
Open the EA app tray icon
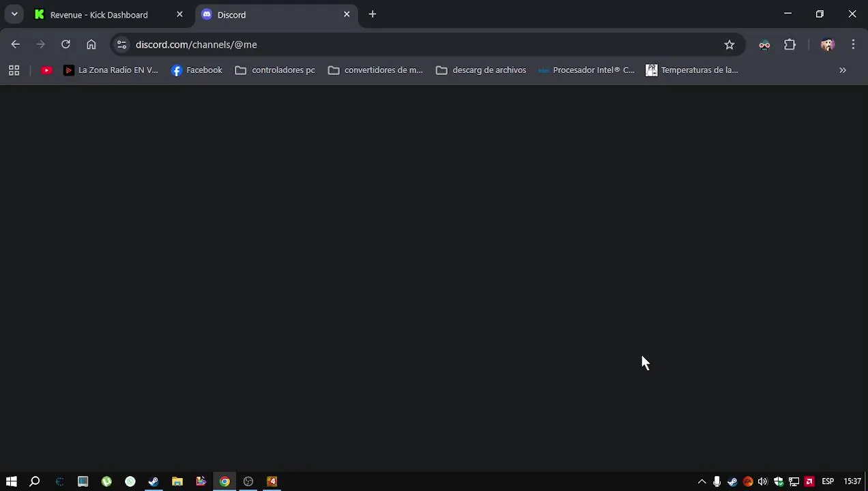click(x=748, y=481)
